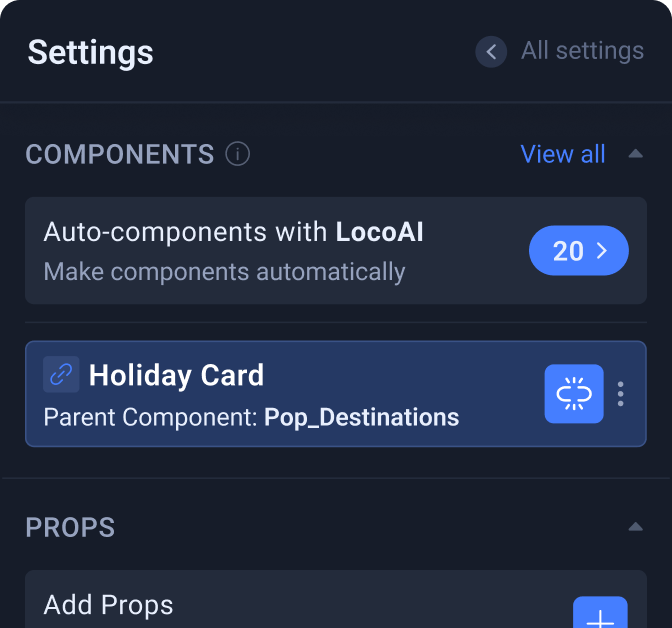The height and width of the screenshot is (628, 672).
Task: Click the link icon next to Holiday Card
Action: 61,374
